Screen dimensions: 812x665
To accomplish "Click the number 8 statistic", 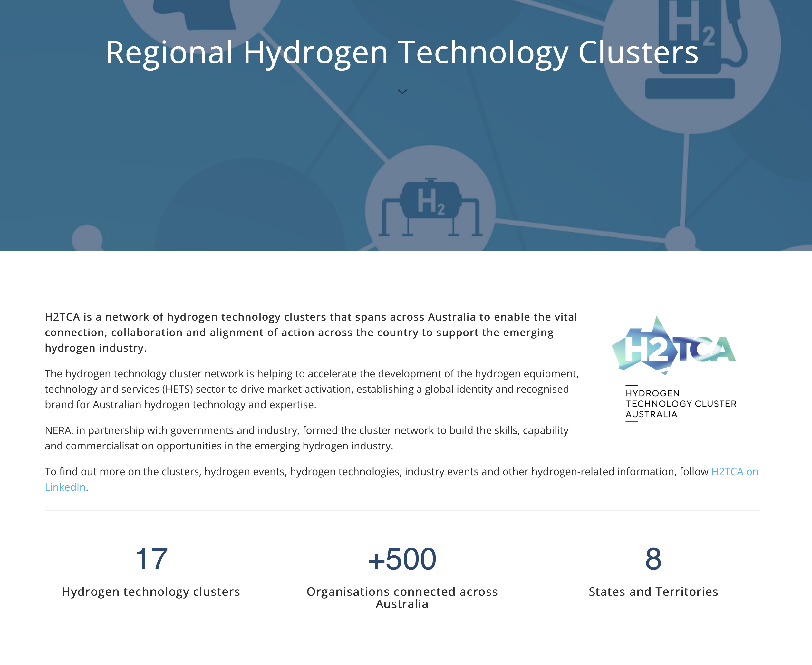I will click(653, 559).
